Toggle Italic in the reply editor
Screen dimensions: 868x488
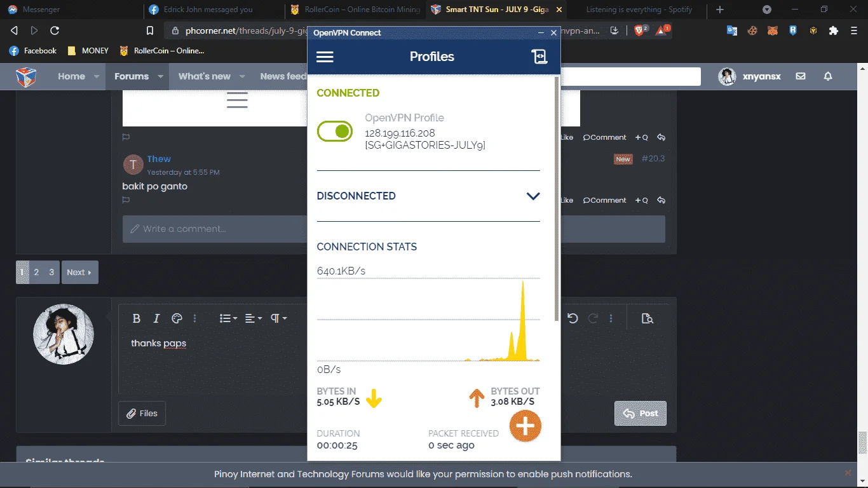point(156,318)
